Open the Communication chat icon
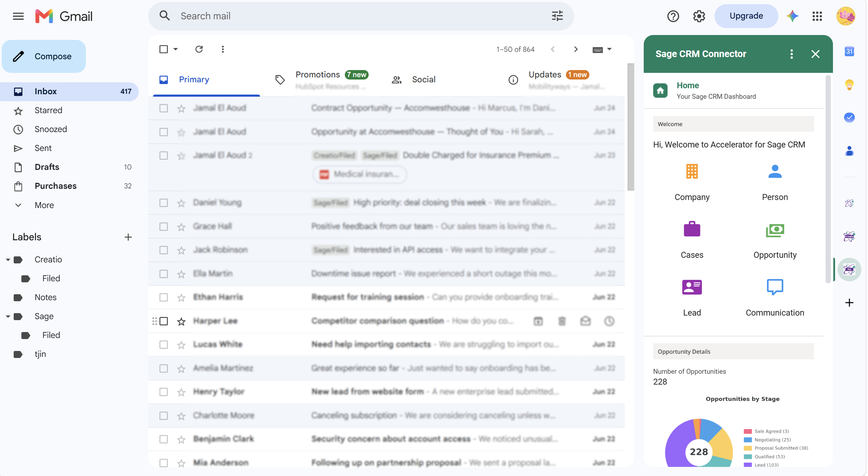The image size is (868, 476). (x=775, y=287)
